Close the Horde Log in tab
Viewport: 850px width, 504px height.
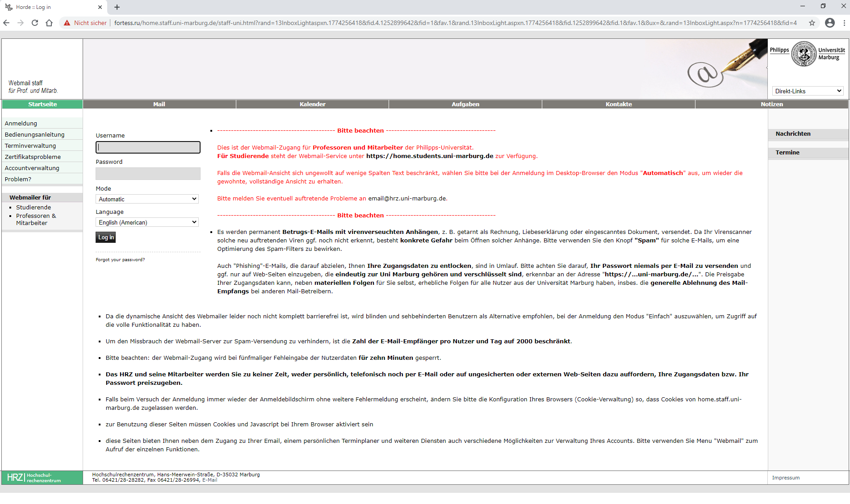click(100, 7)
